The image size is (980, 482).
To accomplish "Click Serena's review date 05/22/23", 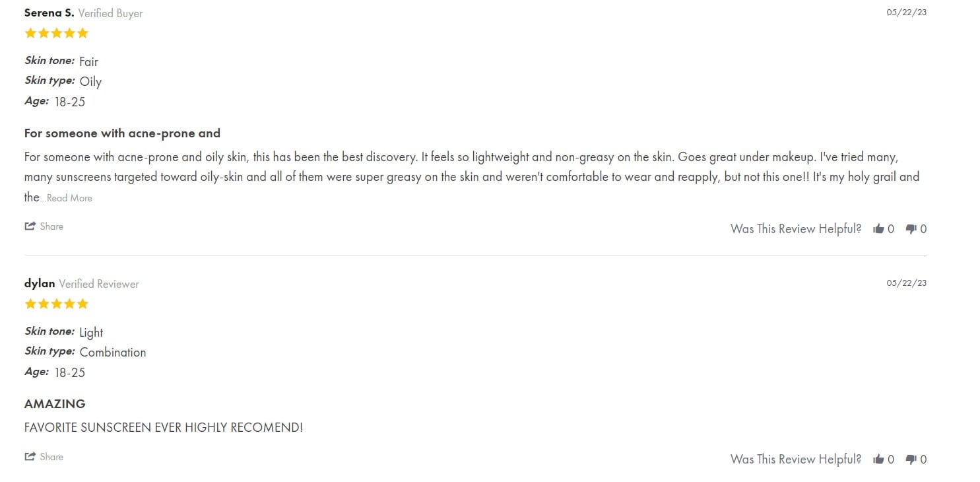I will click(906, 12).
